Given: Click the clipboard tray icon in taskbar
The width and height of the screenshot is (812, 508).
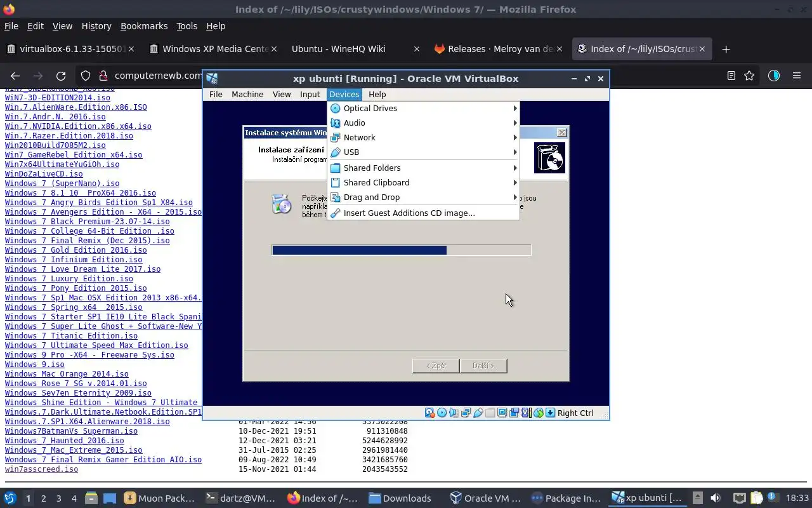Looking at the screenshot, I should [x=756, y=498].
